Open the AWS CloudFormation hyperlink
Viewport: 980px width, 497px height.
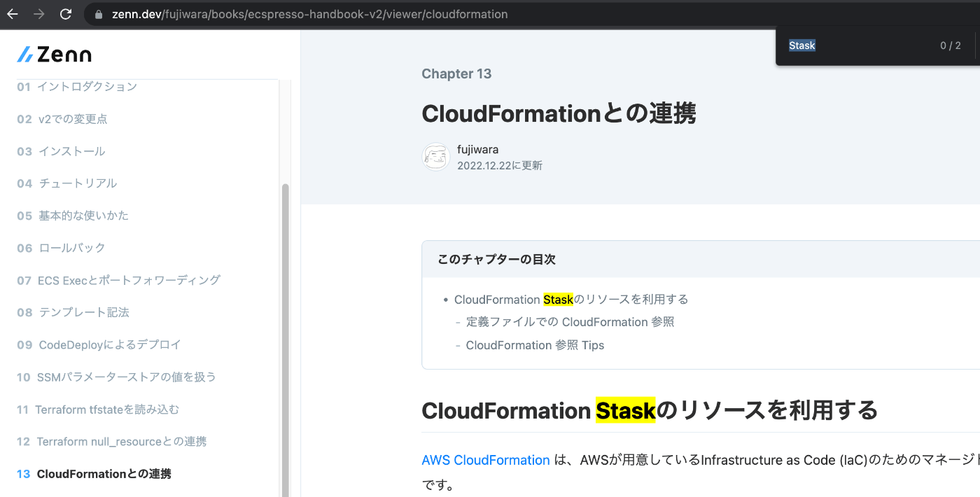[486, 460]
